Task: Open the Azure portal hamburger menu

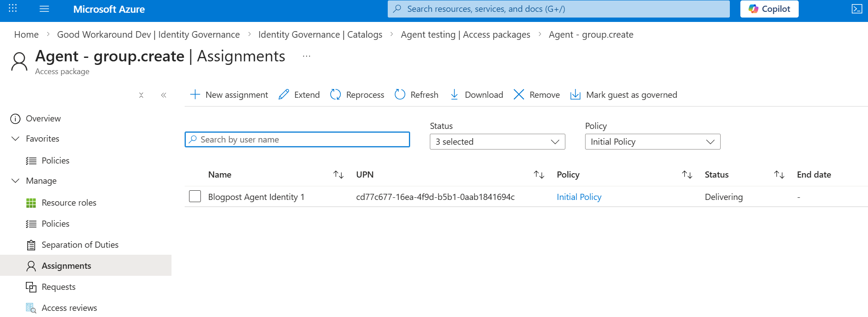Action: pos(44,9)
